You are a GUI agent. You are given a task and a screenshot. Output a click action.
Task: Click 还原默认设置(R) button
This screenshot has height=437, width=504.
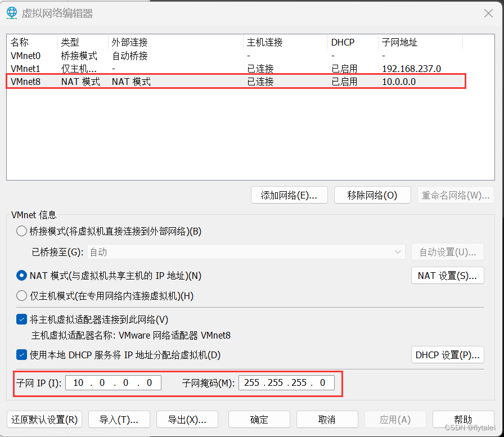pos(44,420)
